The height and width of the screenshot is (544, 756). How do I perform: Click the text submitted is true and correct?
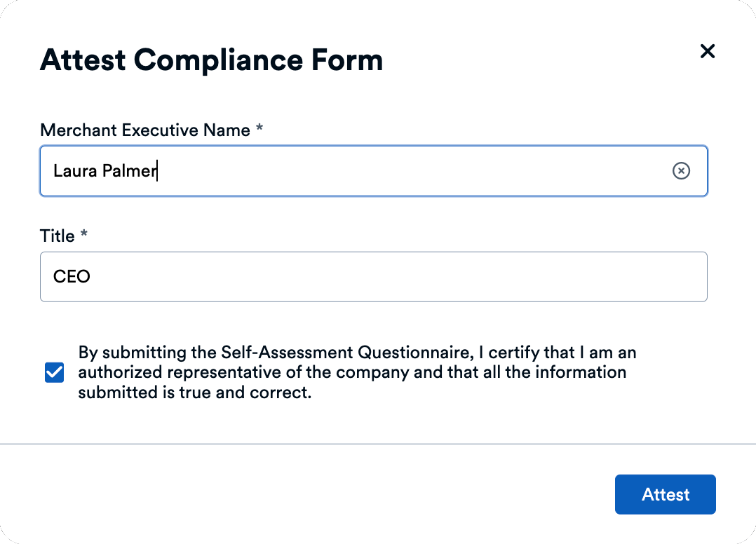[194, 393]
